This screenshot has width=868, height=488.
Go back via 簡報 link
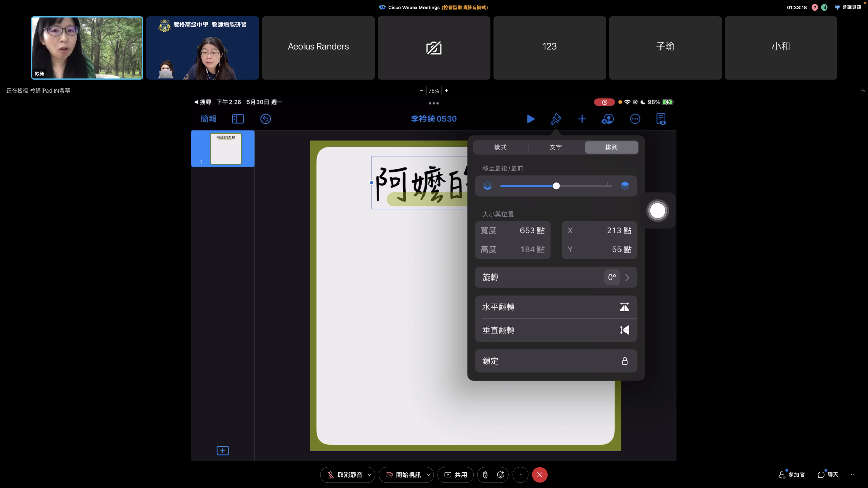click(208, 119)
